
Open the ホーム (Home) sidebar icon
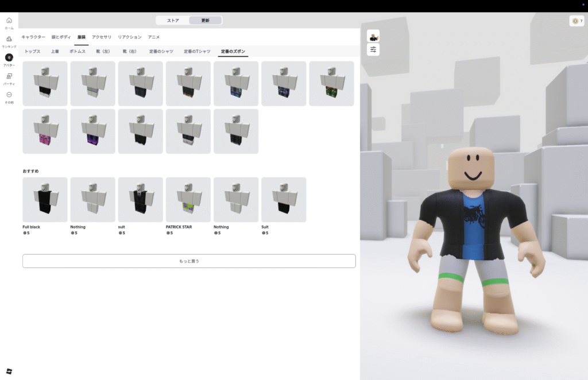(x=9, y=21)
